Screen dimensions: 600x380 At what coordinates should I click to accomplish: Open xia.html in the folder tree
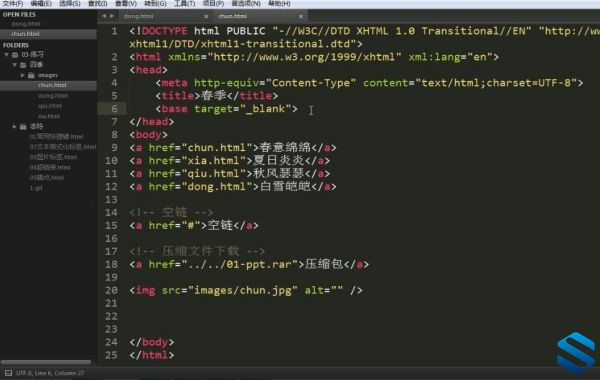pos(49,116)
